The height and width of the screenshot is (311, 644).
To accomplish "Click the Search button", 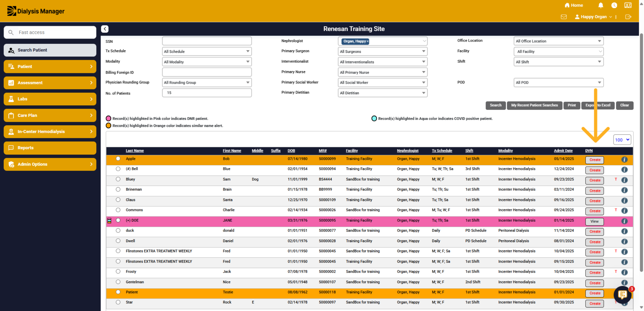I will (496, 105).
